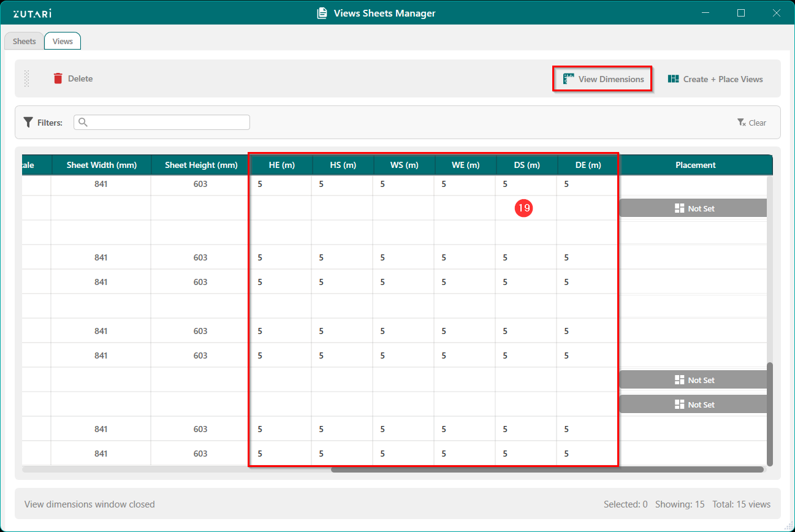795x532 pixels.
Task: Click the vertical scrollbar thumb
Action: [770, 414]
